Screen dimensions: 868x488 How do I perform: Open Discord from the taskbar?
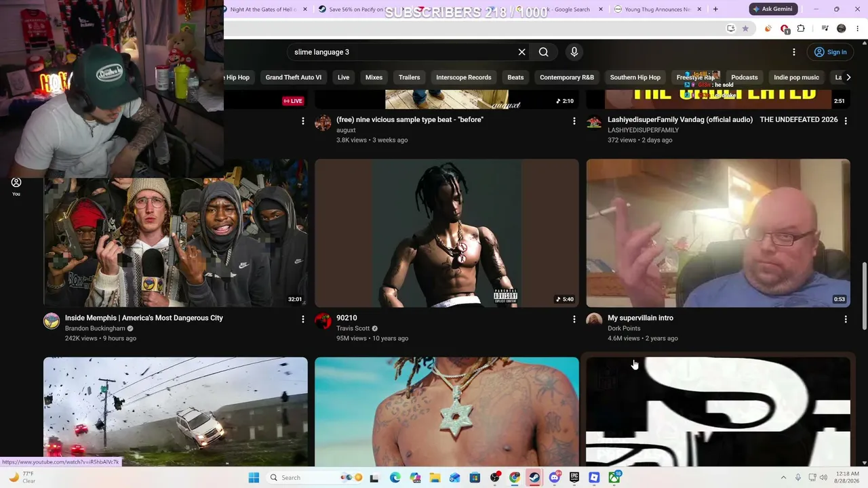555,478
